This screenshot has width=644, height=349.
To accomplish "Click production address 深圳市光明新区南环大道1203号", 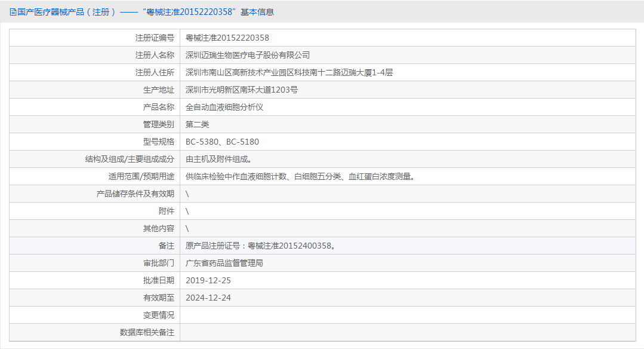I will click(x=241, y=90).
